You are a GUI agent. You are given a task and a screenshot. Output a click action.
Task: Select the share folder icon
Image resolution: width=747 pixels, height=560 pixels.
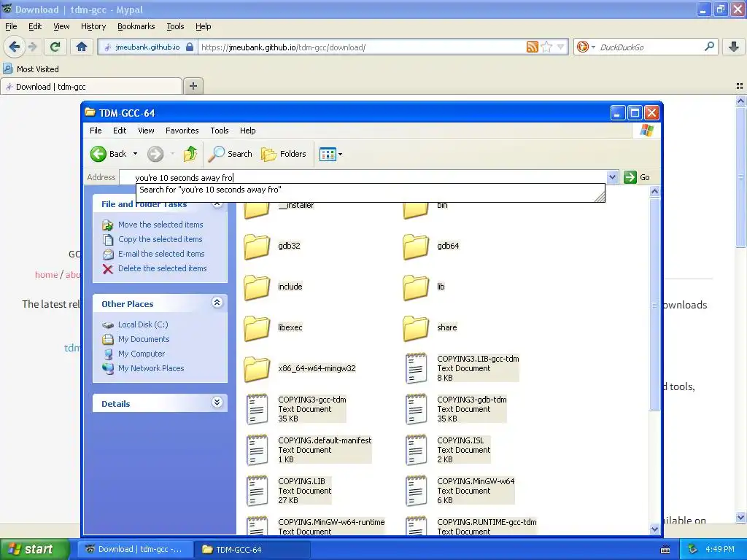416,328
